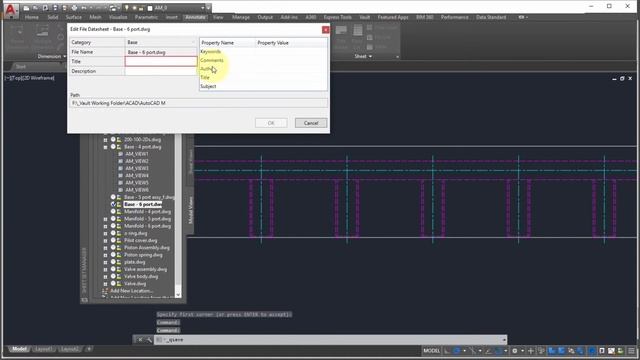Select AM_VIEW4 in the tree

click(x=137, y=176)
